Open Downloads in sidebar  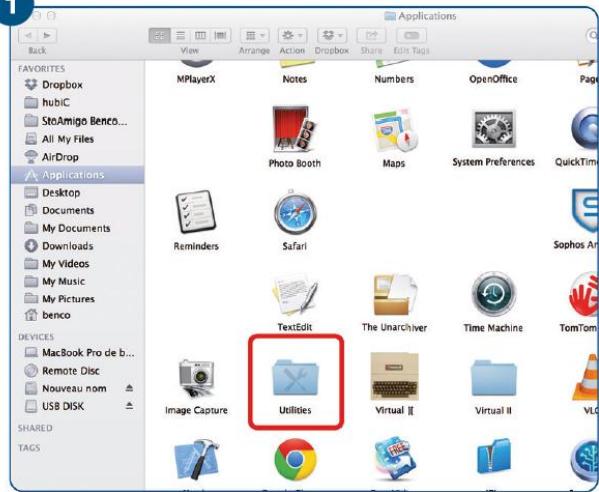click(78, 246)
